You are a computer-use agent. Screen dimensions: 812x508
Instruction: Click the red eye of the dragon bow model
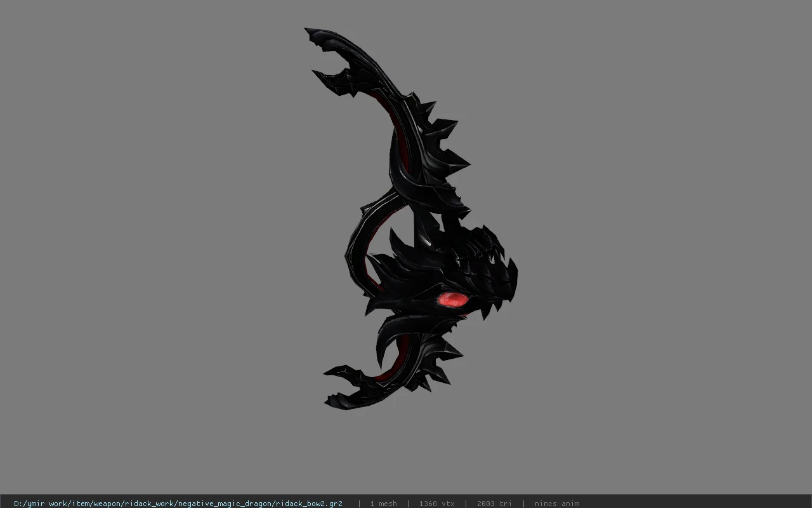[x=453, y=299]
